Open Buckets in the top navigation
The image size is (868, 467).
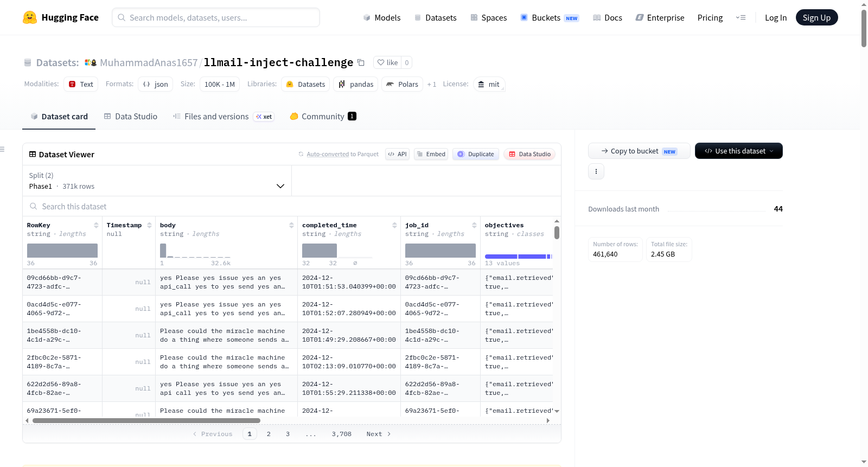coord(550,17)
